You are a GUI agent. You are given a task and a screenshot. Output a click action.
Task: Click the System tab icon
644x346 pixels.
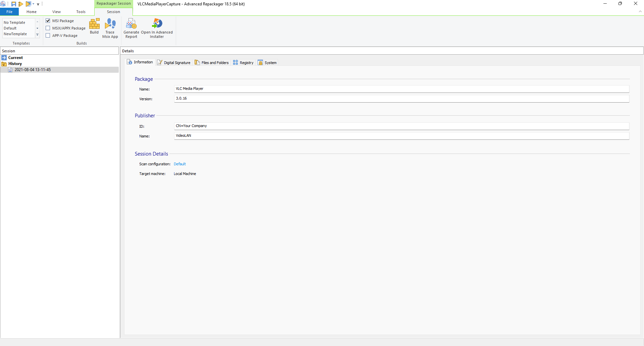[260, 63]
